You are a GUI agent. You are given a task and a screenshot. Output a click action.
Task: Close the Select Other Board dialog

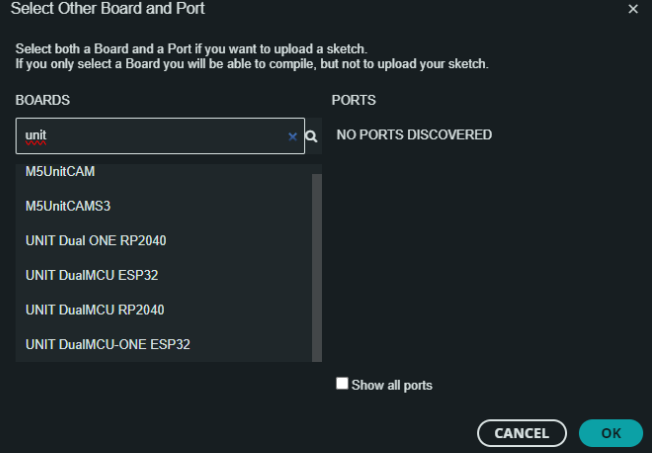(633, 9)
